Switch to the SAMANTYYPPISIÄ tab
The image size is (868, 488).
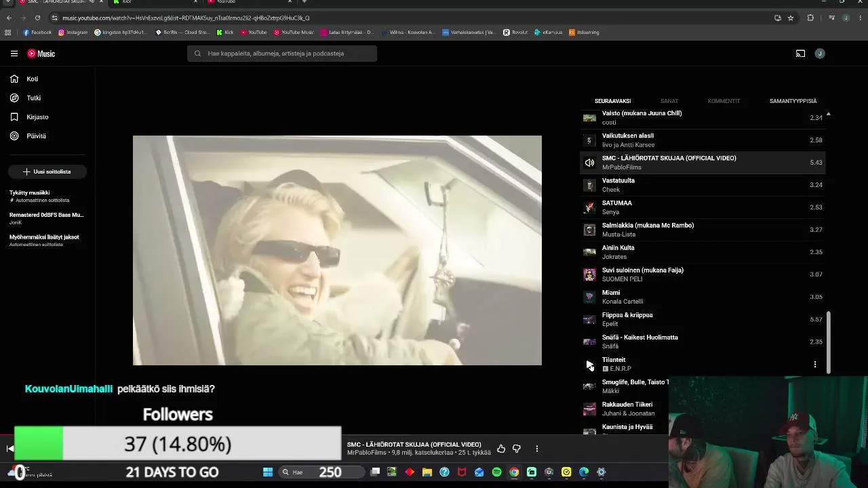(x=793, y=101)
